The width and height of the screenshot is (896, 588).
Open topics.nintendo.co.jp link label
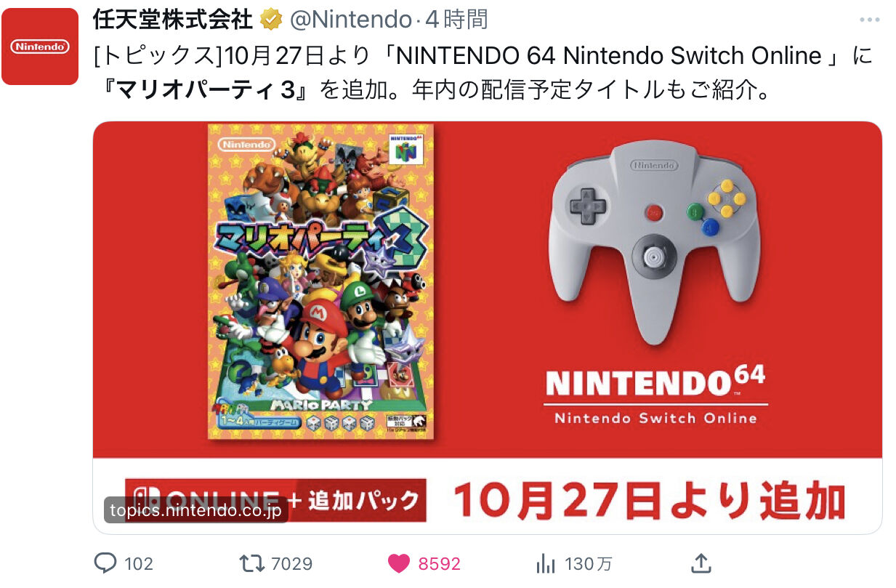pyautogui.click(x=195, y=510)
